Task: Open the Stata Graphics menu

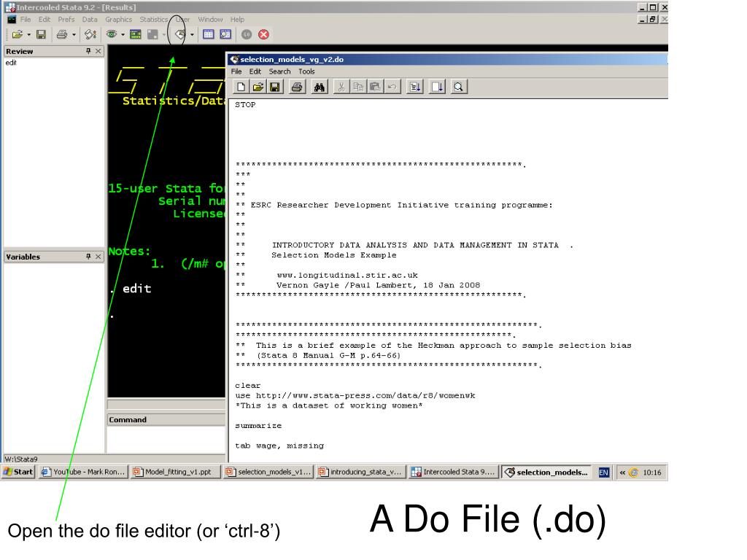Action: 119,20
